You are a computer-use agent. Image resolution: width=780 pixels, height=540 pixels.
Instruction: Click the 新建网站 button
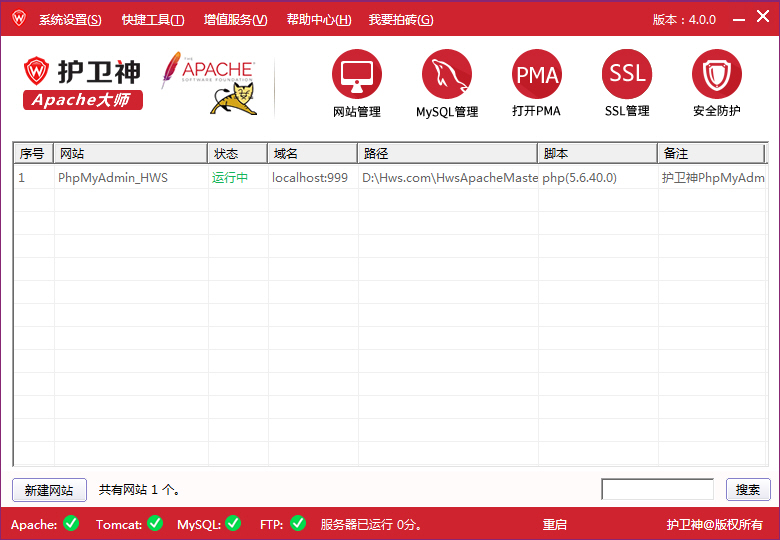click(49, 490)
